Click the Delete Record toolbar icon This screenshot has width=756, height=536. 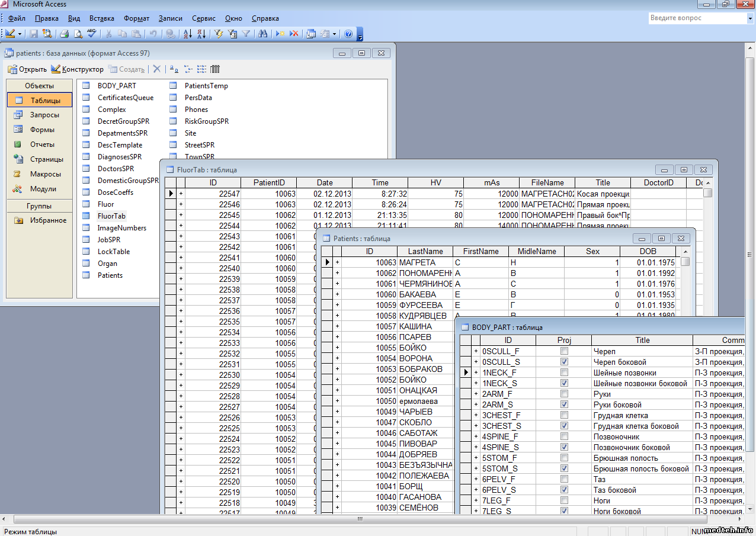pos(294,34)
